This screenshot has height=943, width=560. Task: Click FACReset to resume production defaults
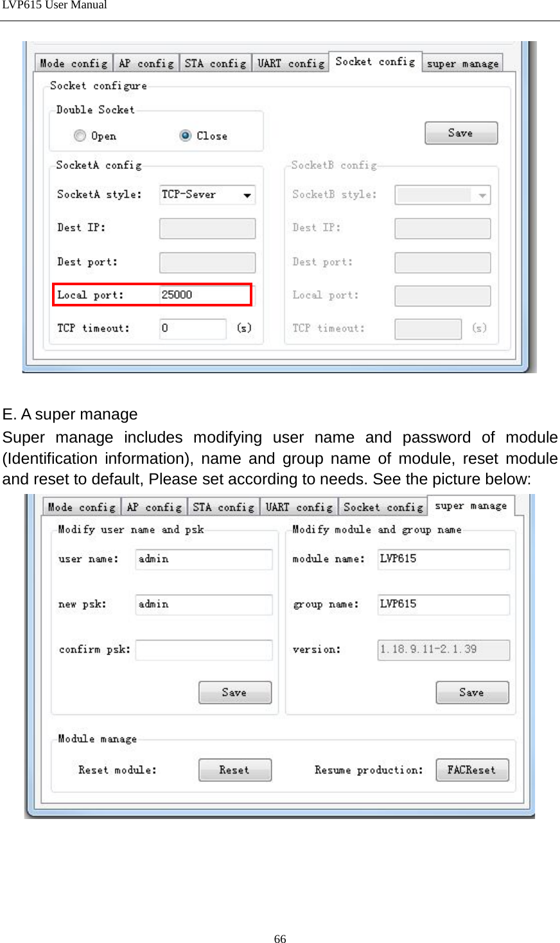point(473,770)
